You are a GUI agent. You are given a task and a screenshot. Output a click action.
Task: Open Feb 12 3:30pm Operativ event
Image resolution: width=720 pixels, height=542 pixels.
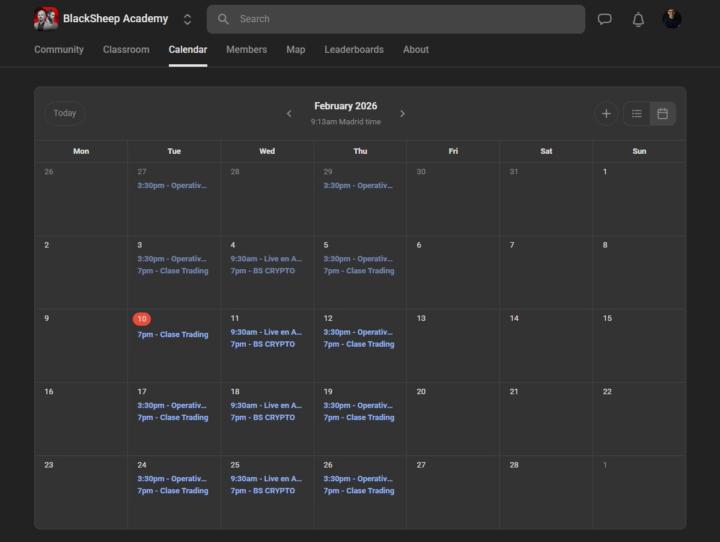[x=358, y=332]
